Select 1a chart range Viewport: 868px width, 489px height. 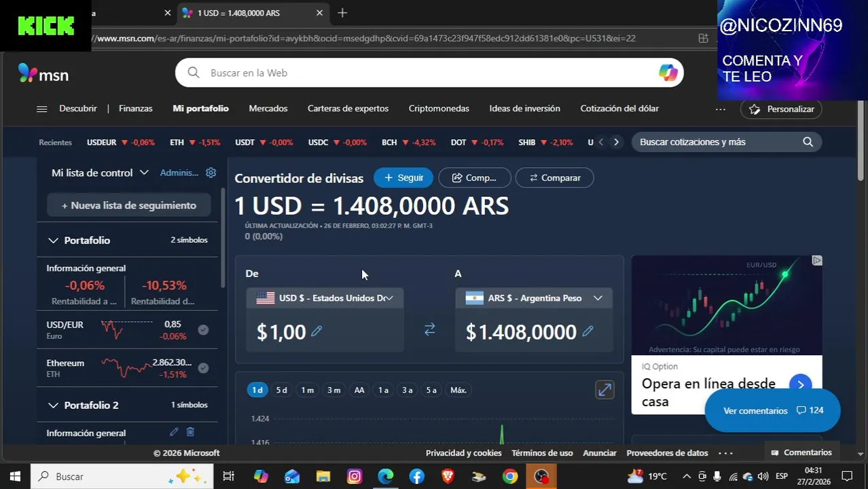coord(383,390)
